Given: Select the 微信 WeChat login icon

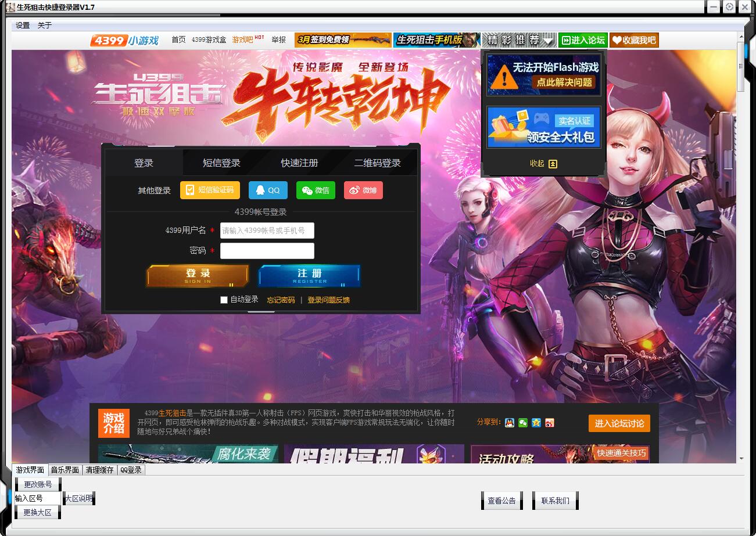Looking at the screenshot, I should click(316, 190).
